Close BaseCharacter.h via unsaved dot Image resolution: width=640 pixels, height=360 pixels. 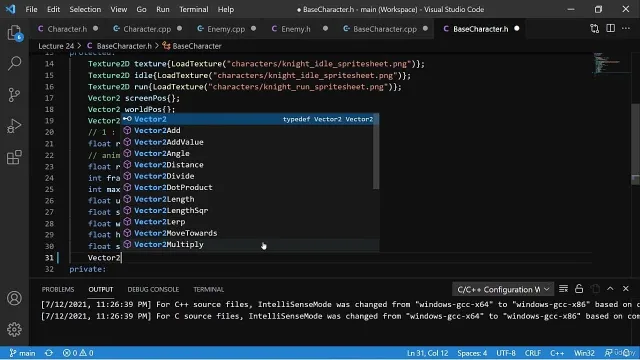point(517,29)
